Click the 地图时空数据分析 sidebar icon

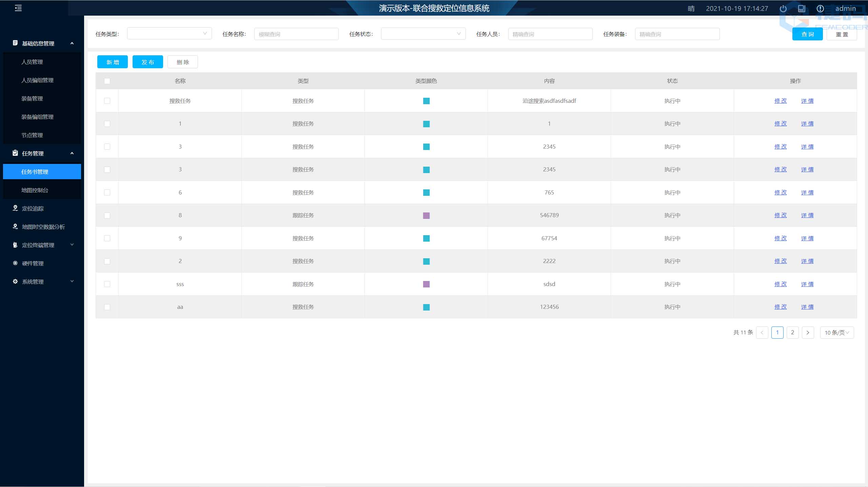coord(15,226)
